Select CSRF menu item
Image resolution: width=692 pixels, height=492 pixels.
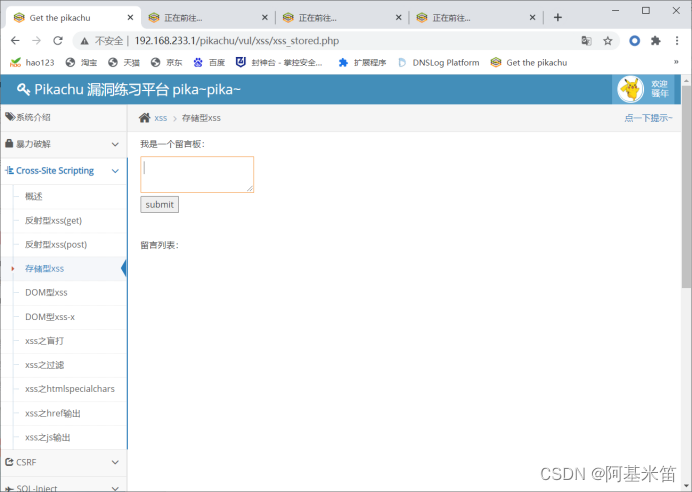click(64, 462)
